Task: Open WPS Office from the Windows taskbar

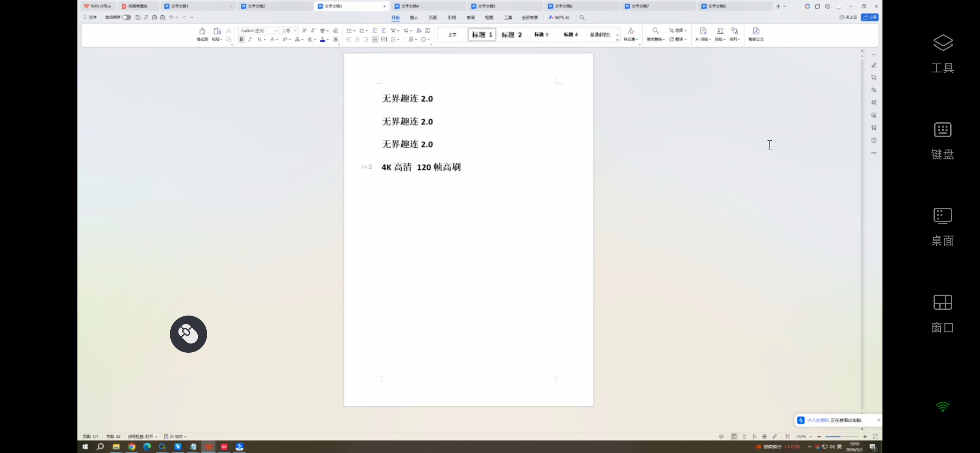Action: point(209,447)
